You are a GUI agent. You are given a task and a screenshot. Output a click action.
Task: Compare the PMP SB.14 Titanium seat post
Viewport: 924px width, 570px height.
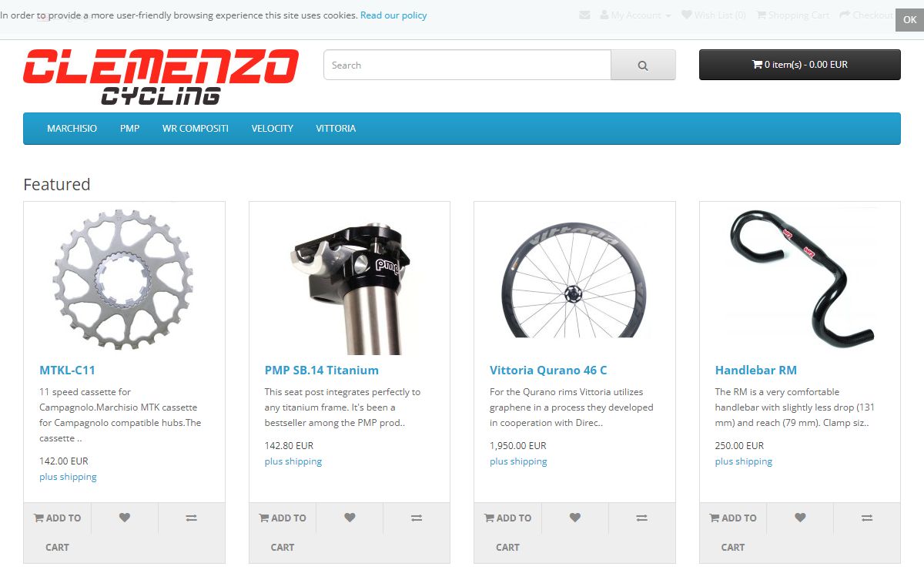pos(417,518)
